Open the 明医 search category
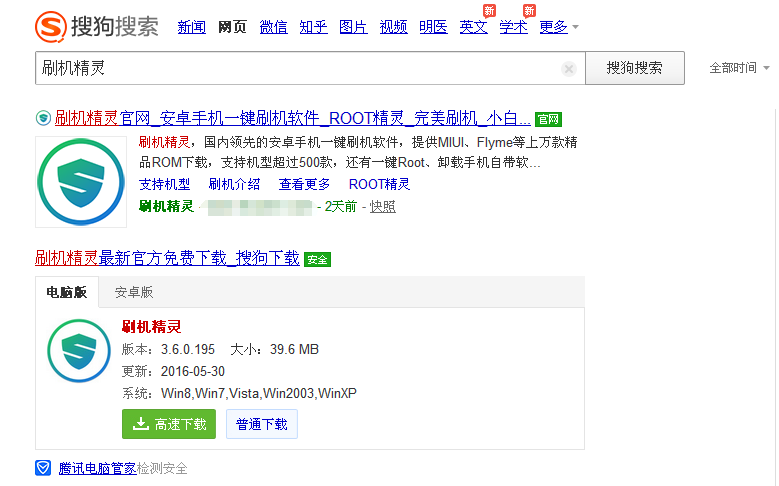 pos(433,27)
